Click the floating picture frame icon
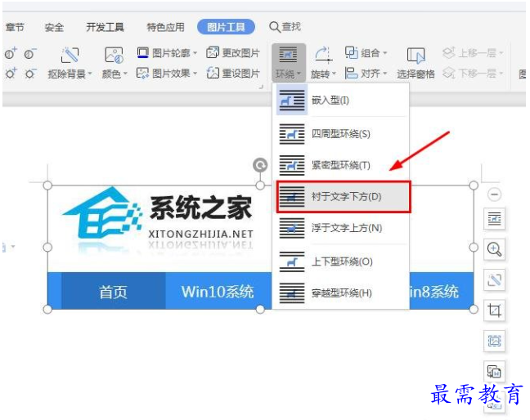This screenshot has height=420, width=530. [x=494, y=341]
